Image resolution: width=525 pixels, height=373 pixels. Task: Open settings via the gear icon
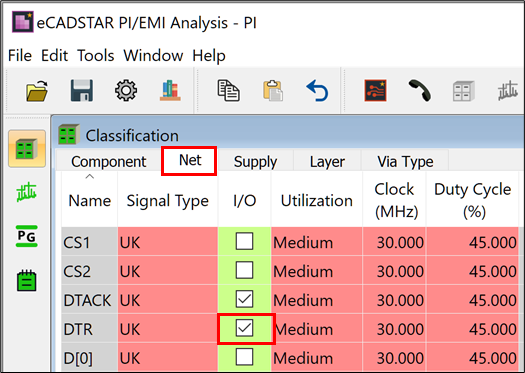(126, 90)
